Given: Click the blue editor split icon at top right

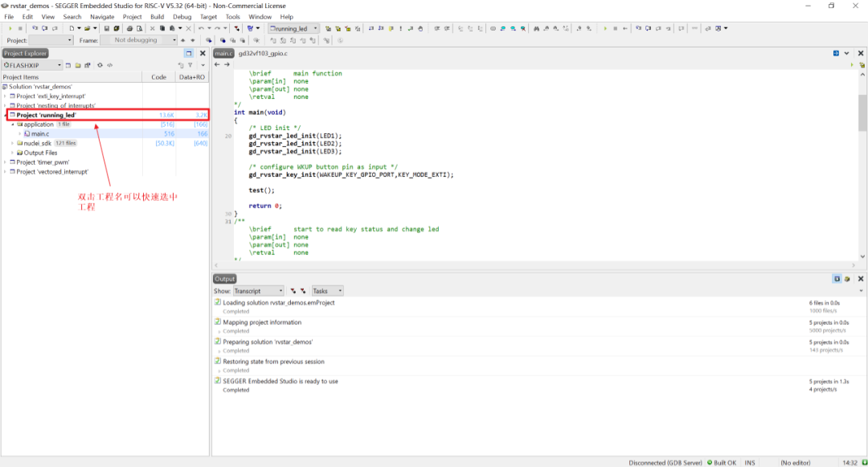Looking at the screenshot, I should pos(836,53).
